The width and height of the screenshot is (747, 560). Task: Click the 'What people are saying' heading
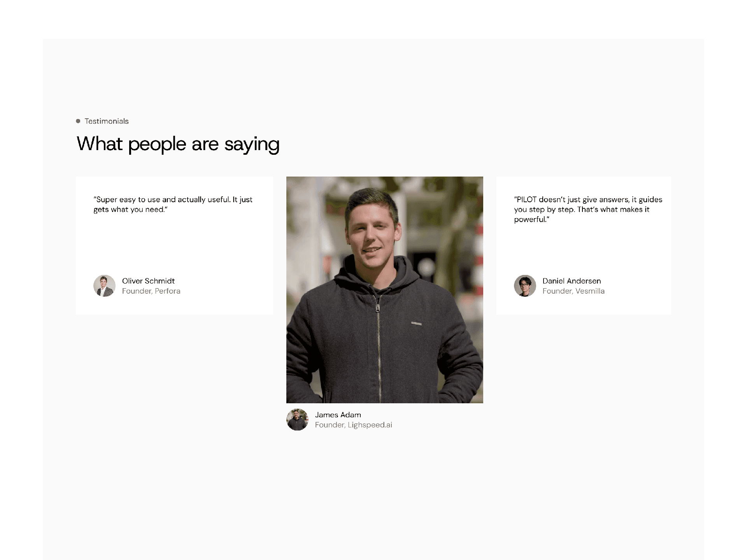coord(178,144)
